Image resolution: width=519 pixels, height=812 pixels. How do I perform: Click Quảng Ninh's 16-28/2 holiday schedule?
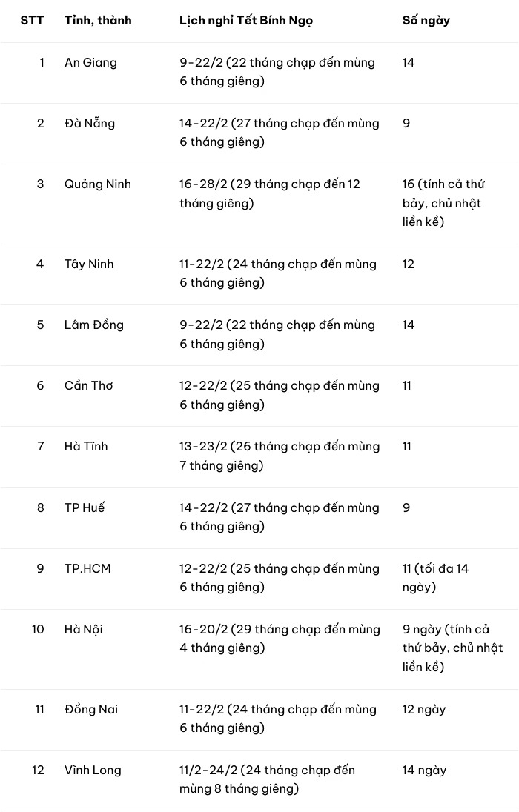[270, 193]
